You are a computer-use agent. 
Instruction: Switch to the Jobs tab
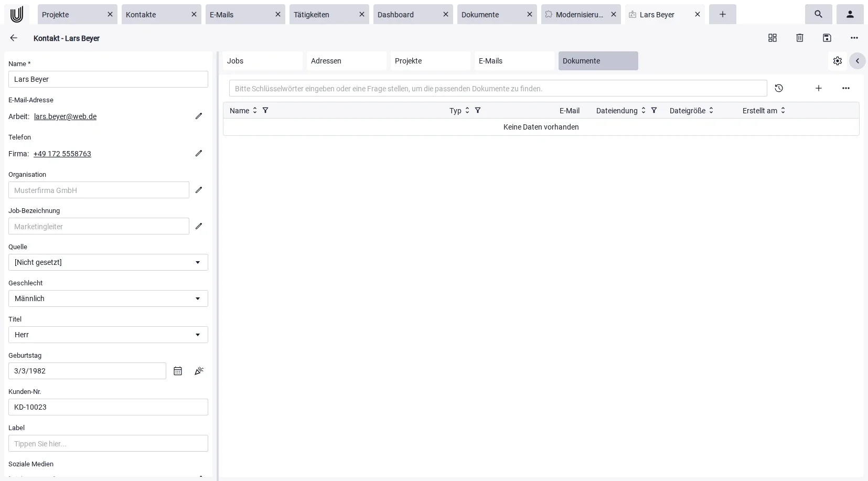pos(263,61)
